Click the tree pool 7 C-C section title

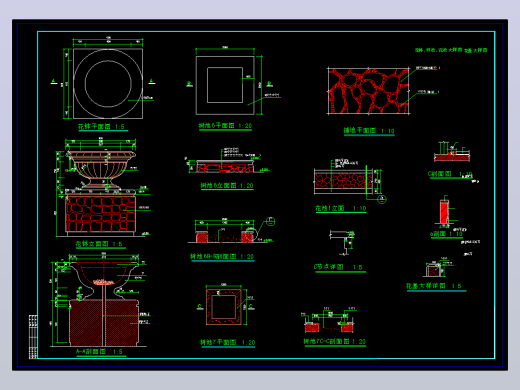click(334, 342)
